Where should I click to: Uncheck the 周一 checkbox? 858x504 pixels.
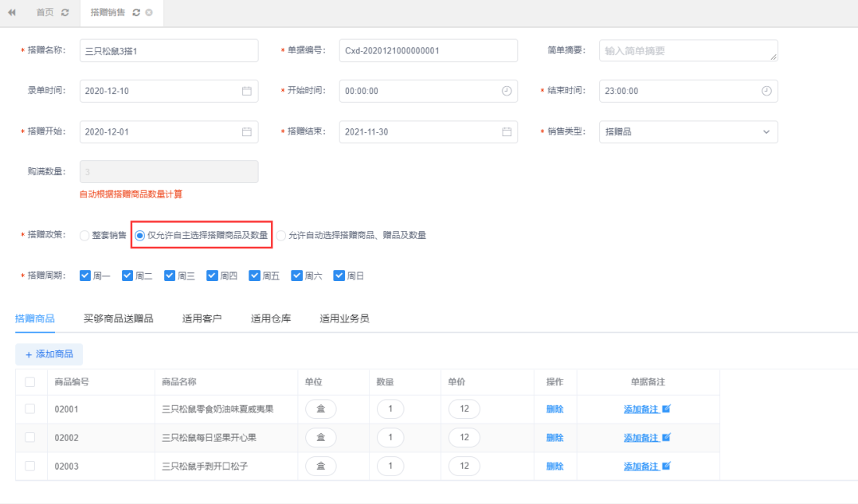84,275
